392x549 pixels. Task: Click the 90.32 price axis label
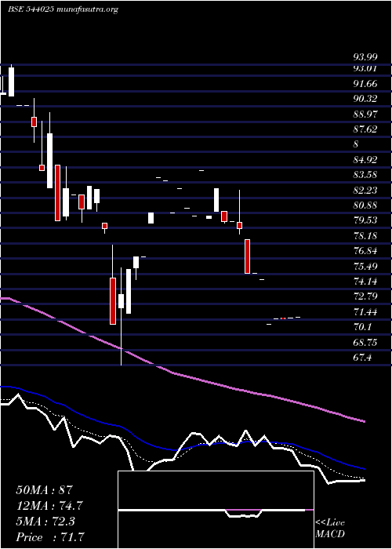click(x=365, y=99)
